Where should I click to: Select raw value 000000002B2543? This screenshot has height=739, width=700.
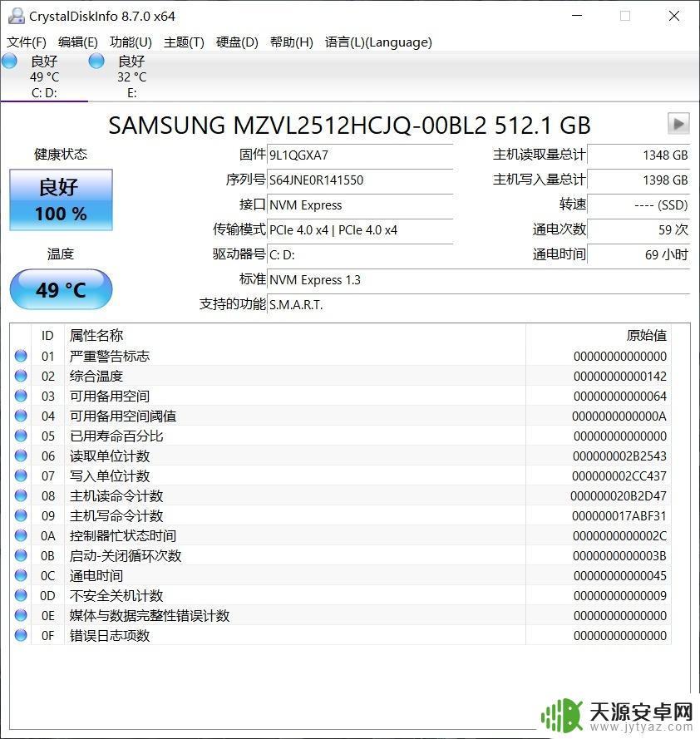pos(620,456)
